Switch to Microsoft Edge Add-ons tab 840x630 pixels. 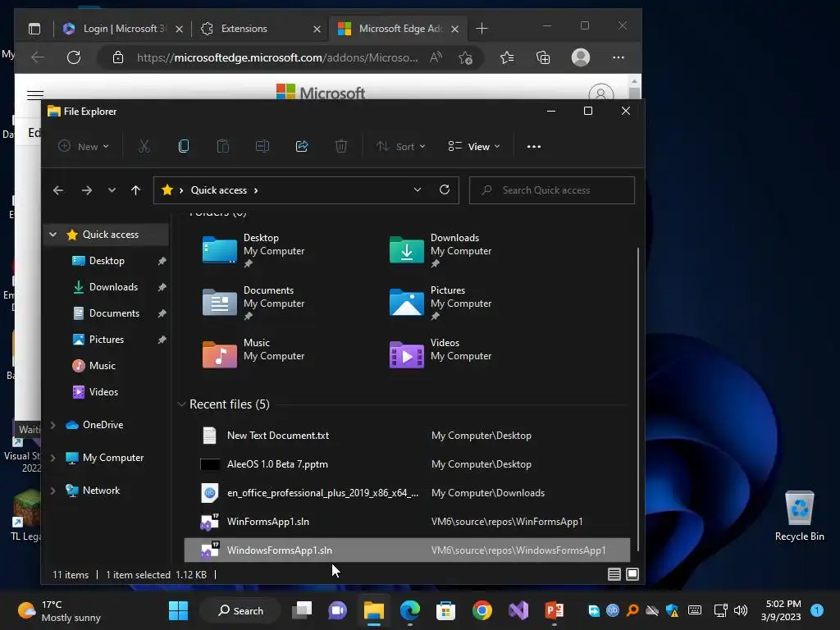[399, 29]
